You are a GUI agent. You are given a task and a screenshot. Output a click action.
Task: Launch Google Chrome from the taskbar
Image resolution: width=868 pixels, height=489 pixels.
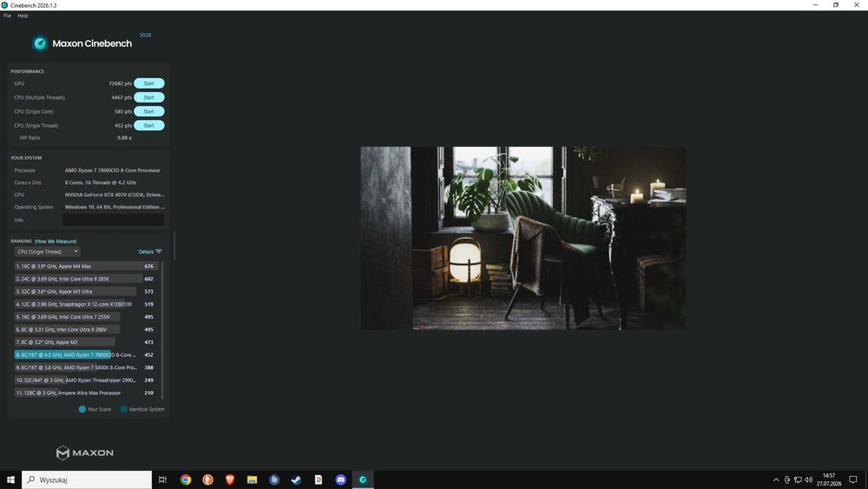click(x=186, y=479)
